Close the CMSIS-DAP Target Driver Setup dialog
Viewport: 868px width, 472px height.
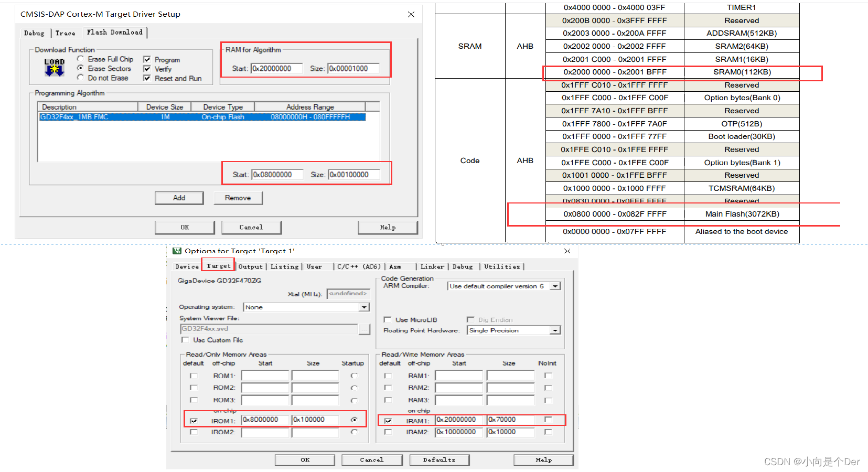tap(411, 14)
